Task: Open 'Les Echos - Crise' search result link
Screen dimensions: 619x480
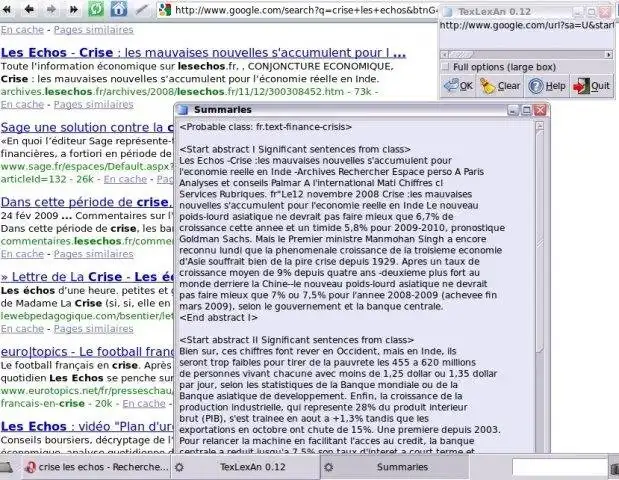Action: click(203, 52)
